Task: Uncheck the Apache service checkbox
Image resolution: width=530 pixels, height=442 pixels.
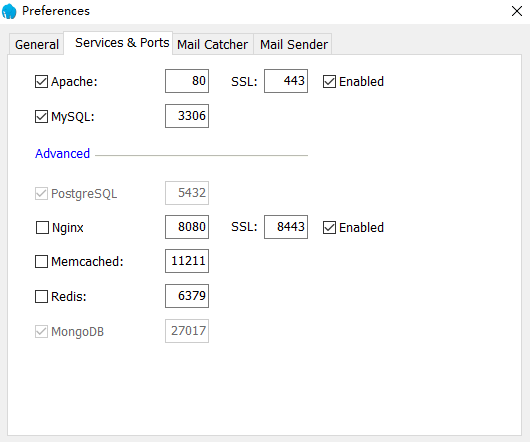Action: tap(41, 81)
